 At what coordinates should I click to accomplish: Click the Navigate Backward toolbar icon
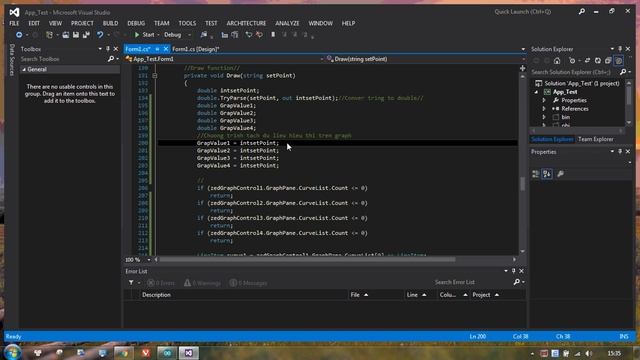click(19, 35)
